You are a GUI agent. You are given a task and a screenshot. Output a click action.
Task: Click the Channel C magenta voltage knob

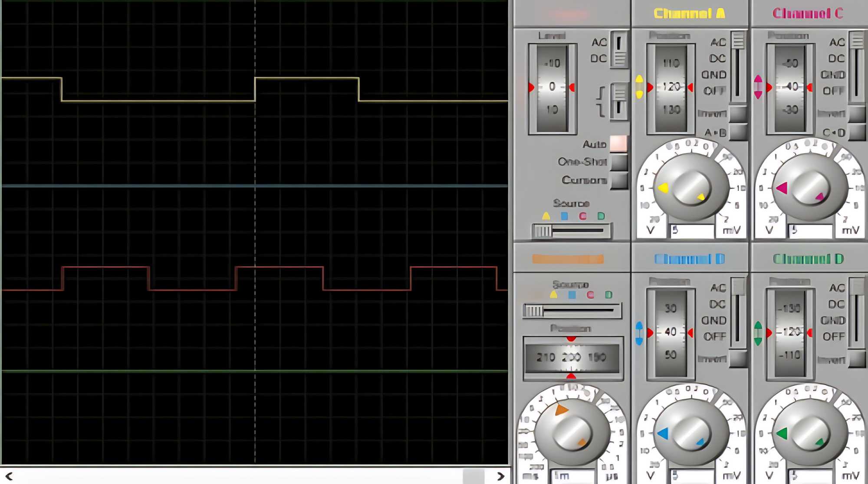[809, 187]
